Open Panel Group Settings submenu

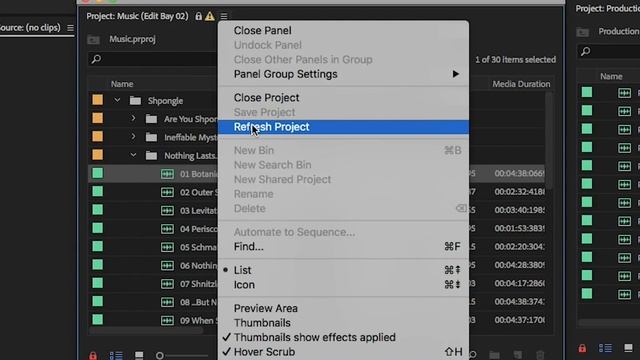pos(343,74)
